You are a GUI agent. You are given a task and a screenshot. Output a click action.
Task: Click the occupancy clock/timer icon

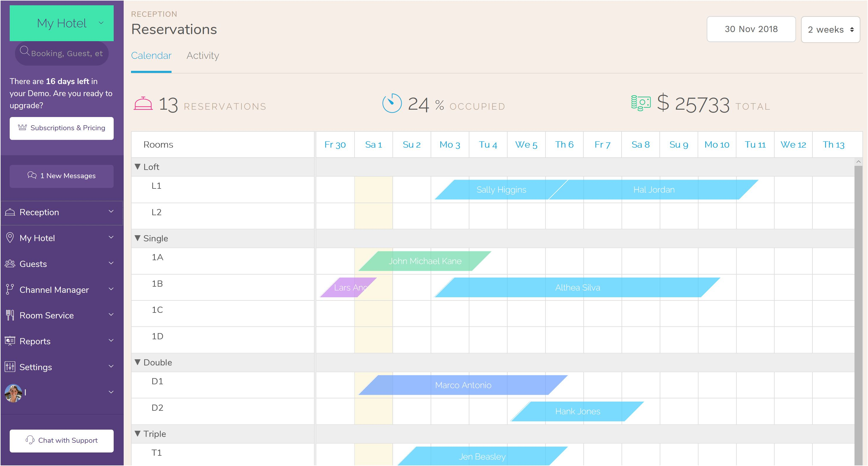click(x=391, y=105)
